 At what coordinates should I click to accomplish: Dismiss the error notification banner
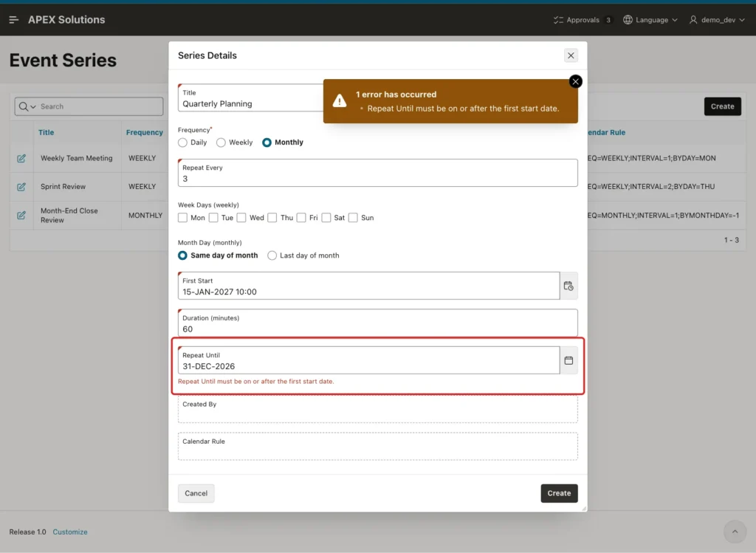click(x=575, y=81)
